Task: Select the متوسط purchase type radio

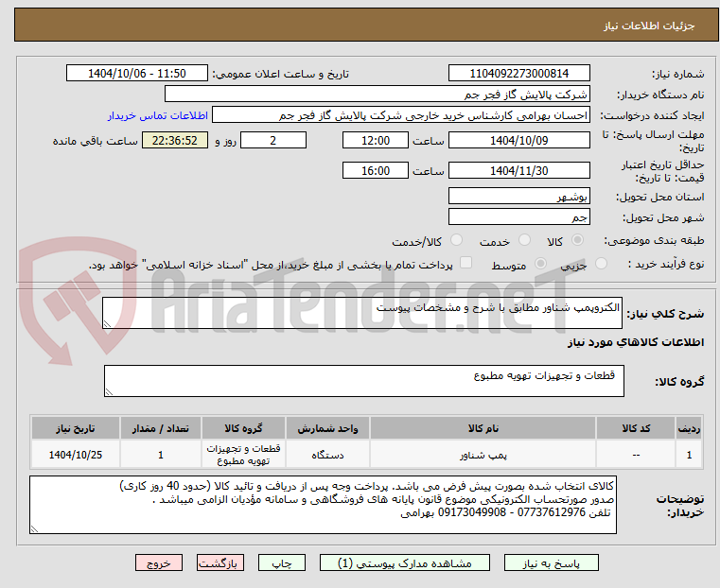Action: (540, 263)
